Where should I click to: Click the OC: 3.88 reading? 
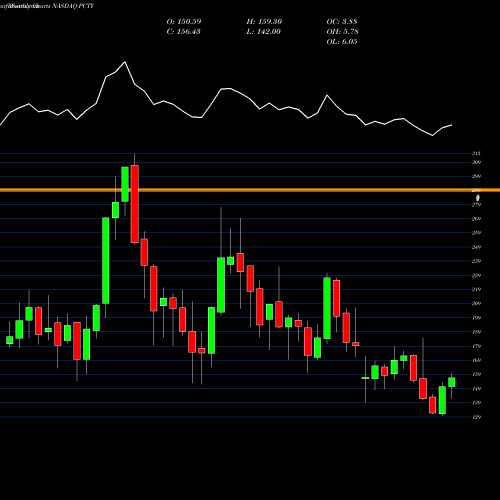pos(342,22)
